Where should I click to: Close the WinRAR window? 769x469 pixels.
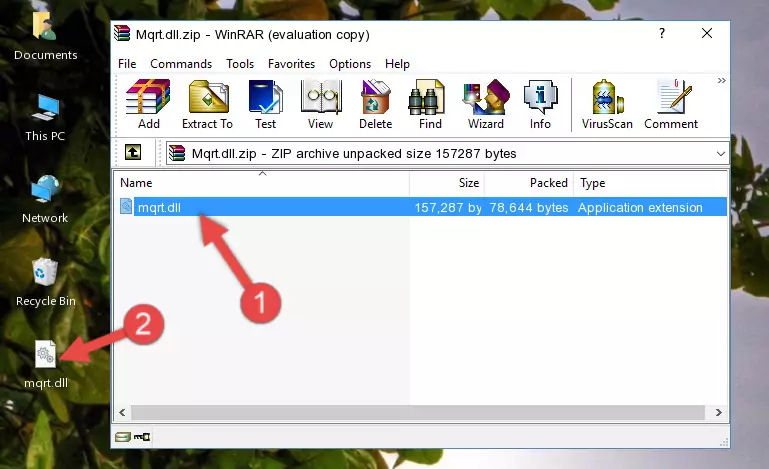click(x=707, y=33)
